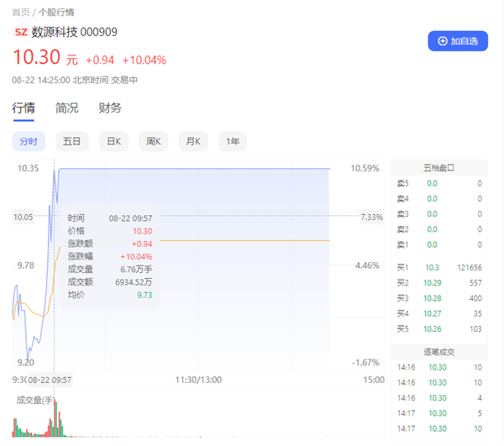Click the plus icon in 加自选 button

pos(443,41)
